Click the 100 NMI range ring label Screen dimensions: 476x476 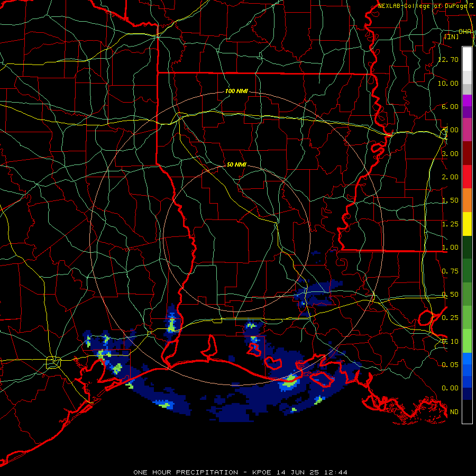point(236,91)
